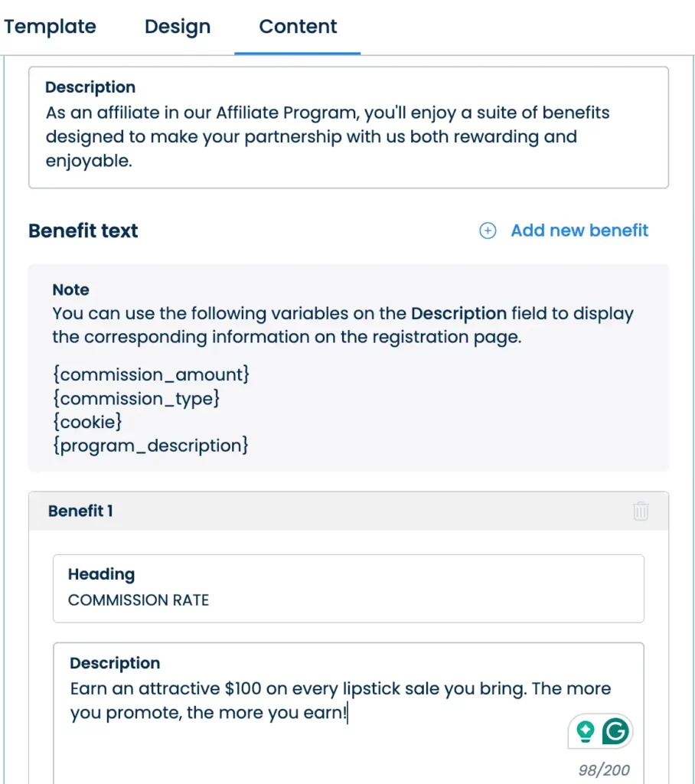The image size is (695, 784).
Task: Click the top affiliate program Description field
Action: click(x=348, y=137)
